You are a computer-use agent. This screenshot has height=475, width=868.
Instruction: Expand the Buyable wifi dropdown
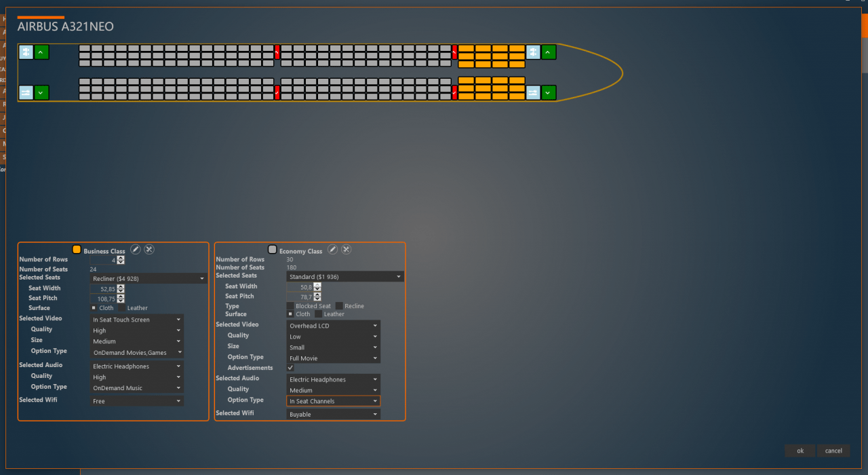[332, 414]
